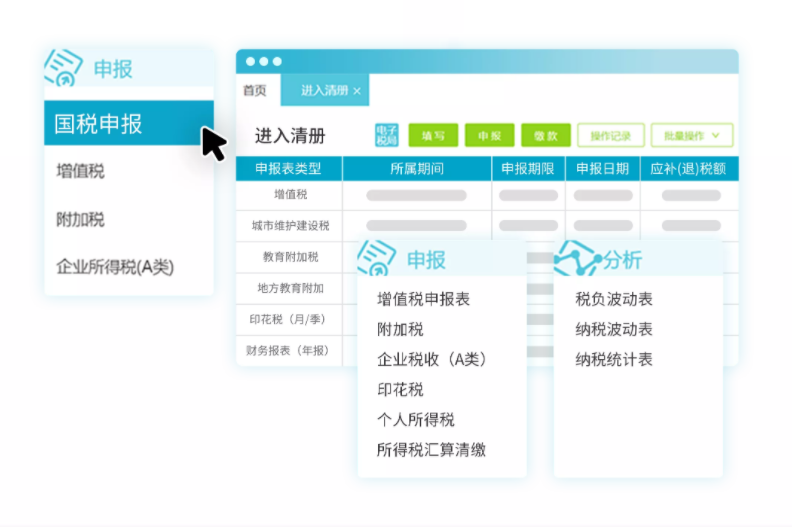Viewport: 792px width, 527px height.
Task: Open 增值税 in the left menu
Action: [x=80, y=171]
